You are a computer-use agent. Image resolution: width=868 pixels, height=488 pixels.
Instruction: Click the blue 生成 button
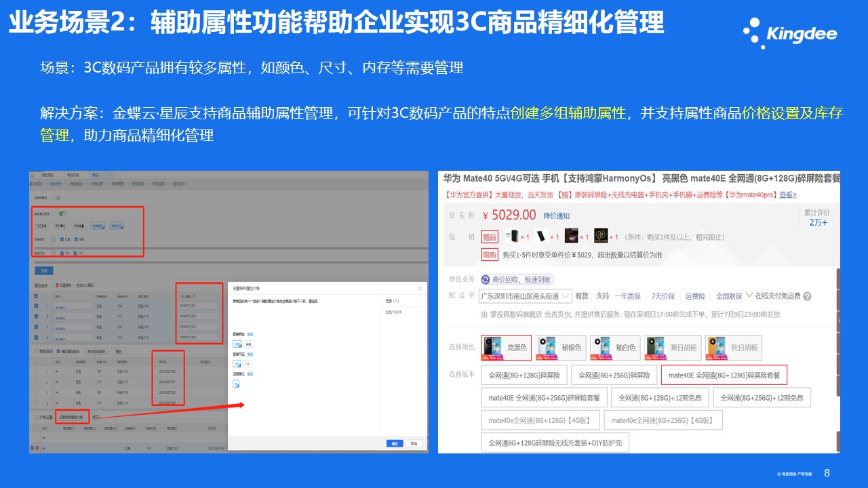click(44, 271)
